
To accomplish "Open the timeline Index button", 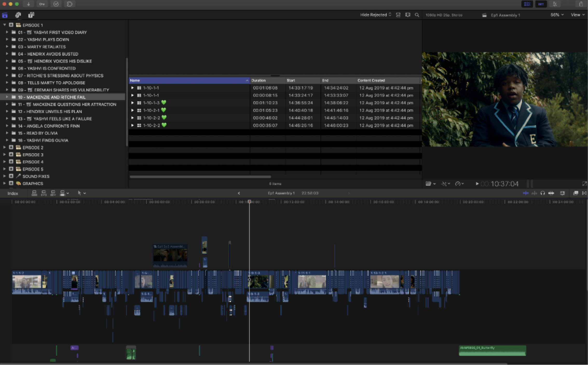I will coord(13,193).
